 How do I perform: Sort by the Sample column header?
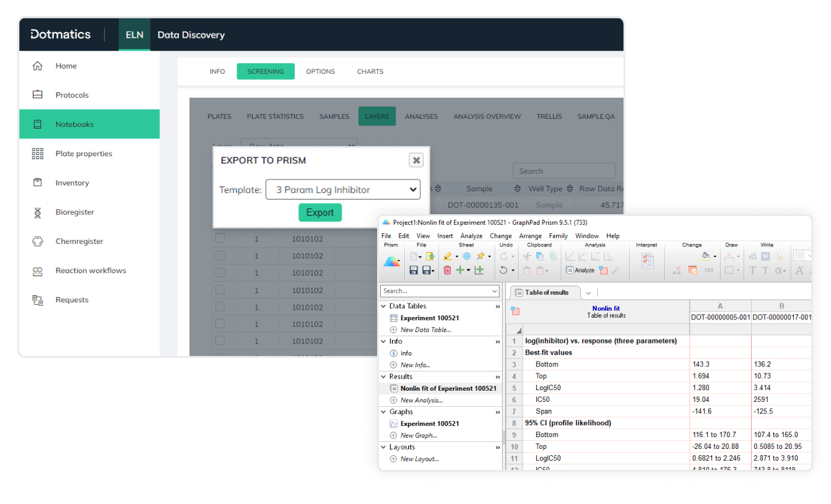(x=480, y=189)
